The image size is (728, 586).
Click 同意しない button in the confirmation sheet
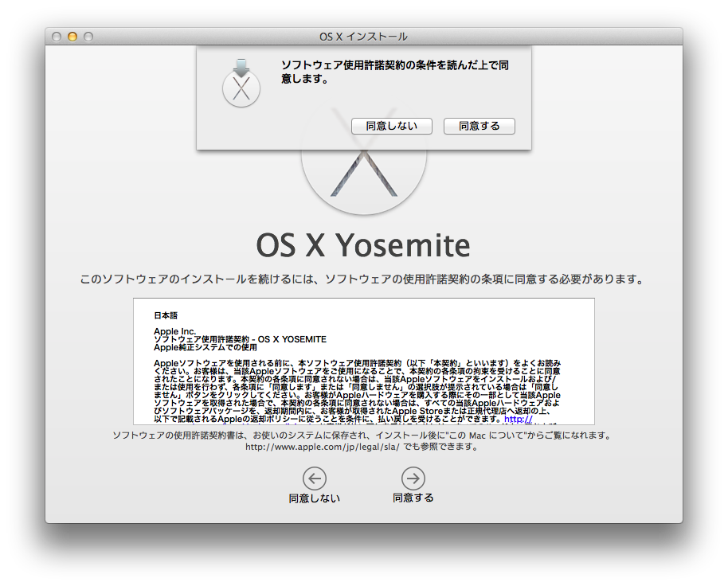pyautogui.click(x=391, y=126)
